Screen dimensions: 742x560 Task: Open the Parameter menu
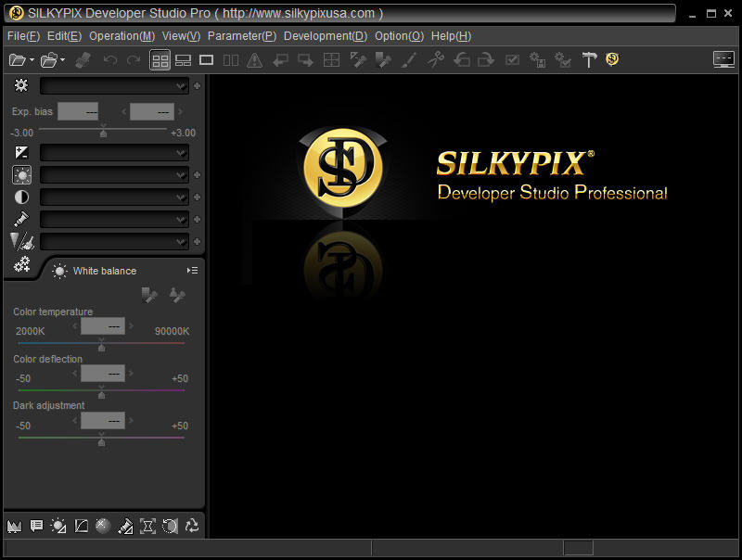coord(241,36)
